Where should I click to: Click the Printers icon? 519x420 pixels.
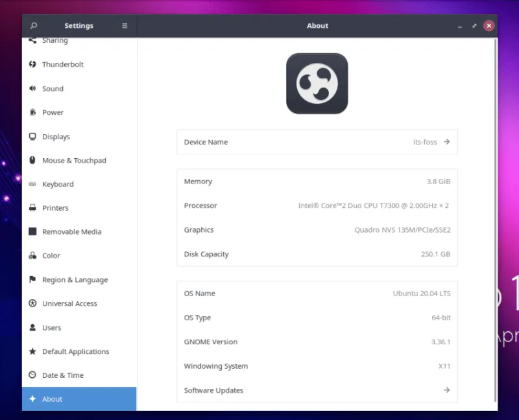pyautogui.click(x=32, y=207)
